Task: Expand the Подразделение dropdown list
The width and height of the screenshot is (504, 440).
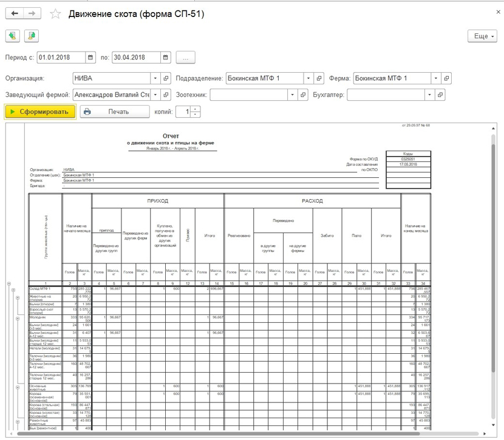Action: [308, 78]
